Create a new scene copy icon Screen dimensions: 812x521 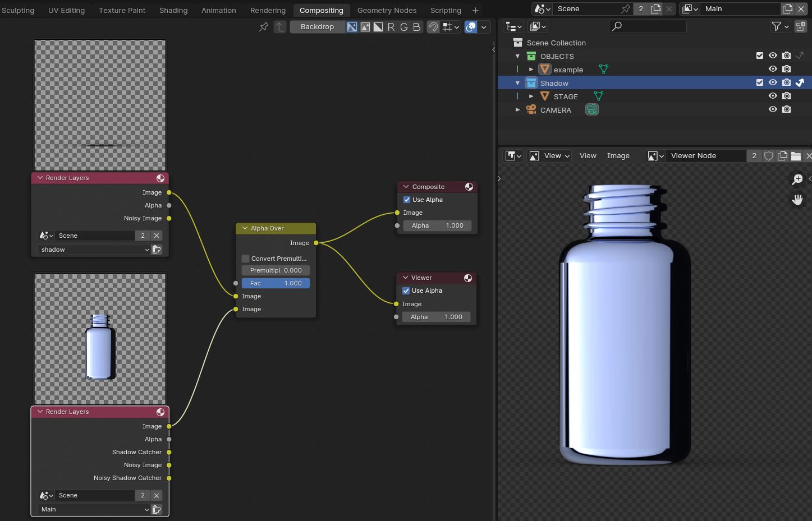[655, 9]
